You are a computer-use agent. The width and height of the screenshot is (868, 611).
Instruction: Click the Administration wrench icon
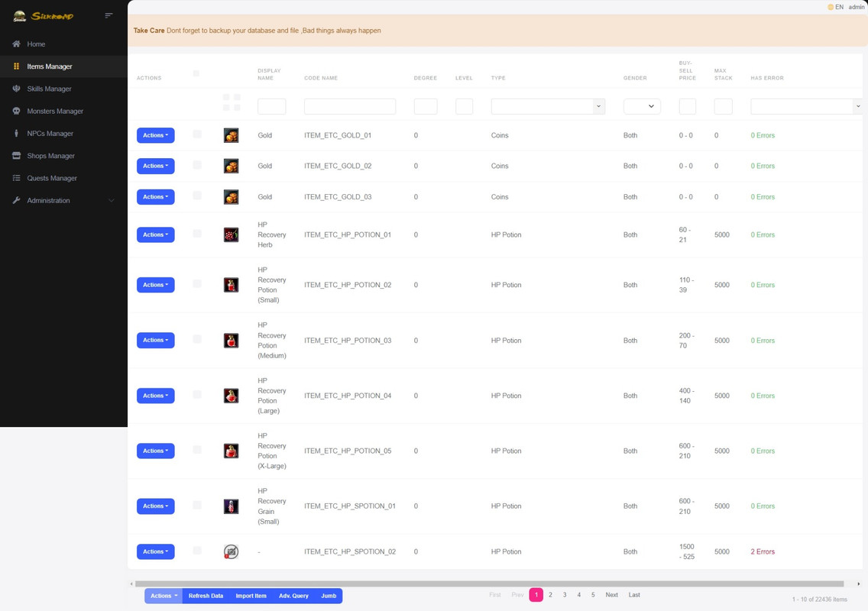click(x=17, y=200)
